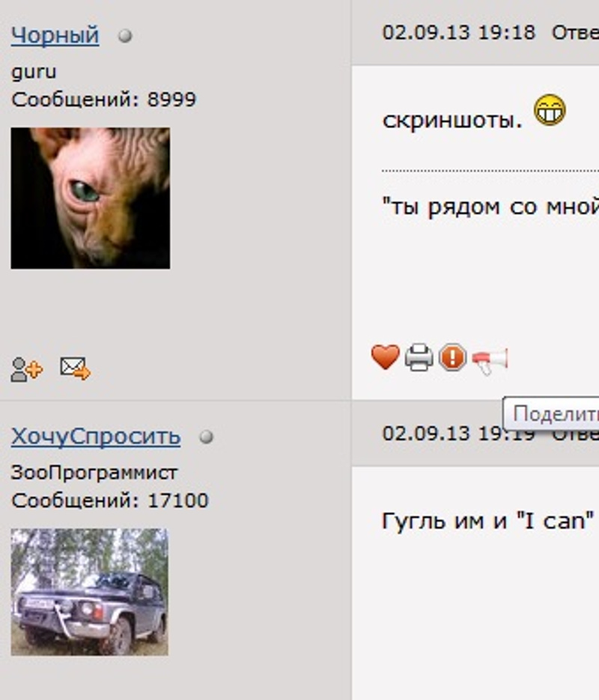
Task: Click the status dot beside ХочуСпросить
Action: pos(206,436)
